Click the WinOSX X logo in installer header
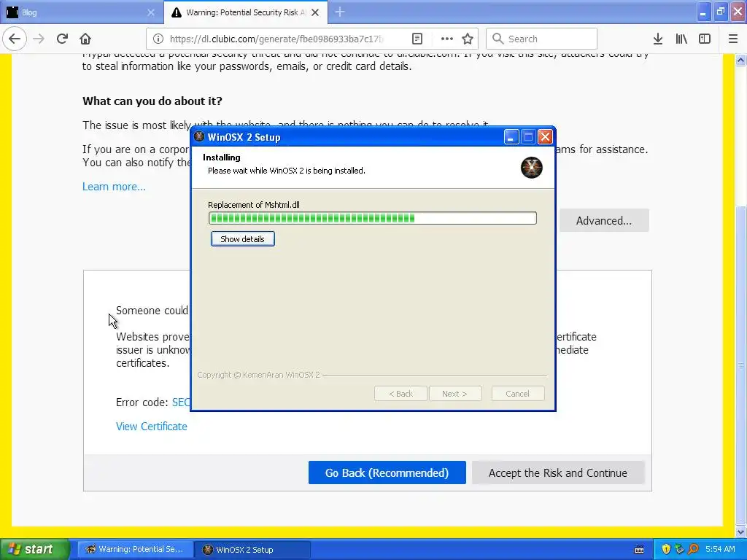 point(531,168)
